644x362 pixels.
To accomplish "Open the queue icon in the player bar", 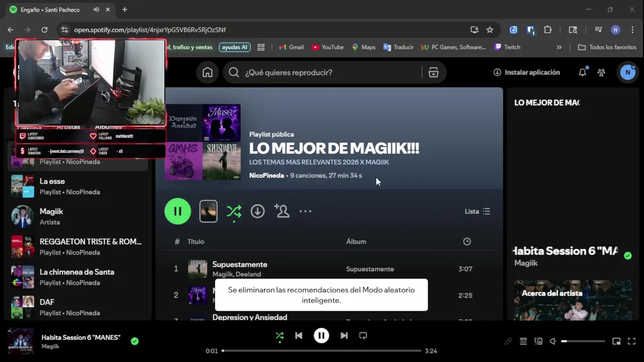I will tap(523, 341).
